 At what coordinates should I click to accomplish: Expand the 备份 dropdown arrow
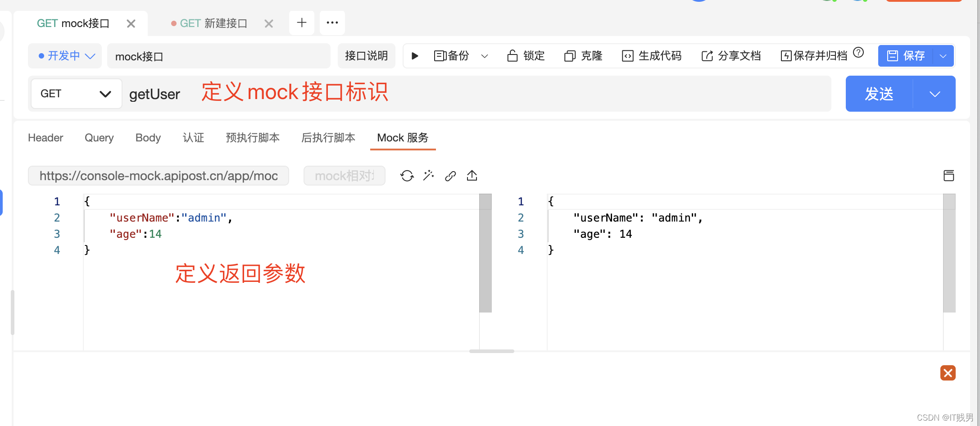tap(485, 56)
